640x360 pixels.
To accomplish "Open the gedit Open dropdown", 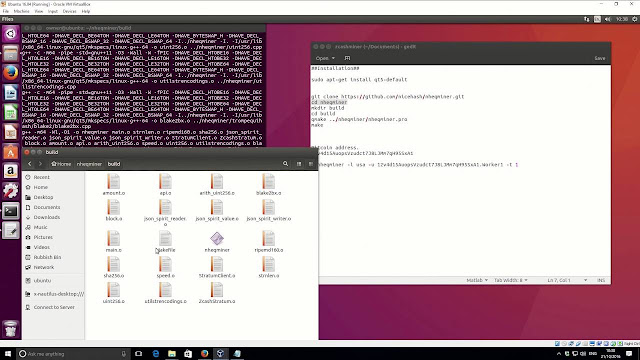I will (x=325, y=58).
